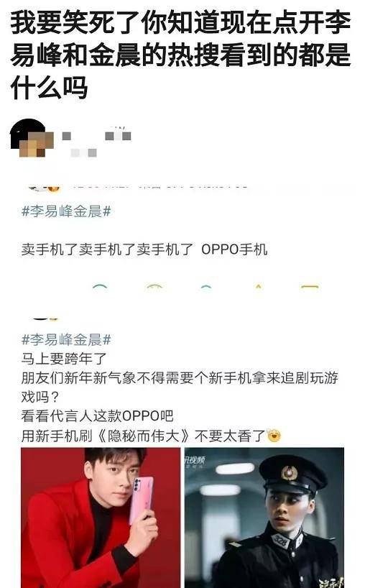Screen dimensions: 365x588
Task: Click the 328 collar number badge
Action: tap(281, 541)
